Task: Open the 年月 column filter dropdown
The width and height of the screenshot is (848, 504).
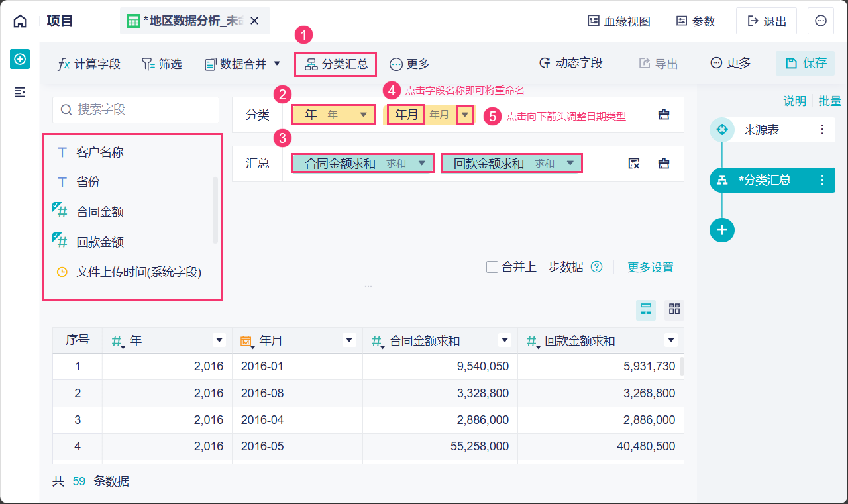Action: 350,340
